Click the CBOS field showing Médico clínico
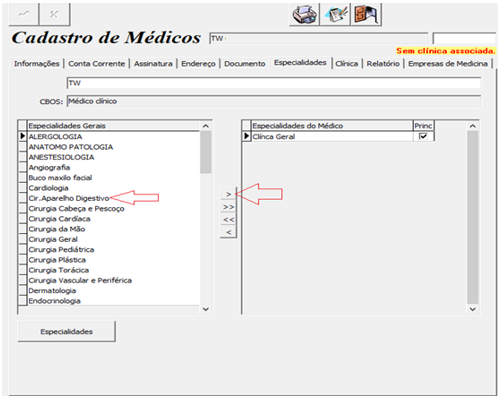The height and width of the screenshot is (399, 500). (274, 101)
